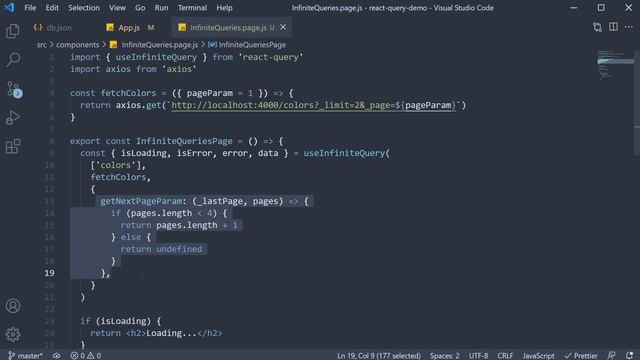This screenshot has height=360, width=640.
Task: Click the synchronize changes cloud icon
Action: [56, 356]
